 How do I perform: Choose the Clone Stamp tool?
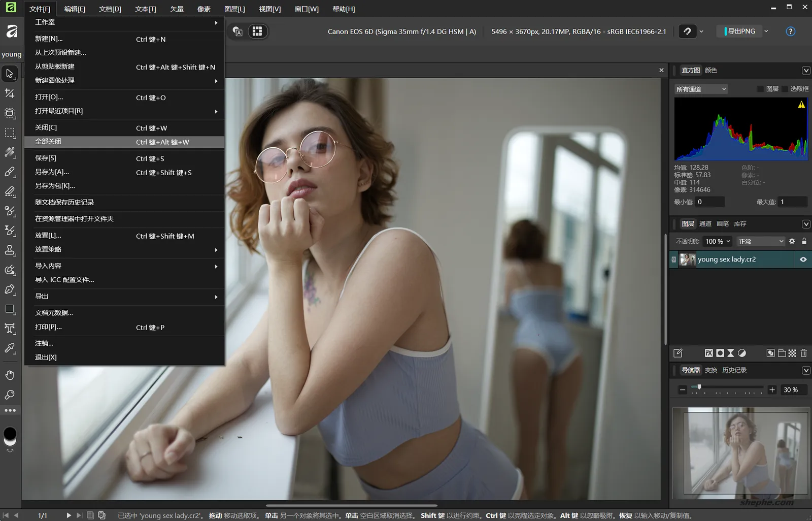pos(10,250)
